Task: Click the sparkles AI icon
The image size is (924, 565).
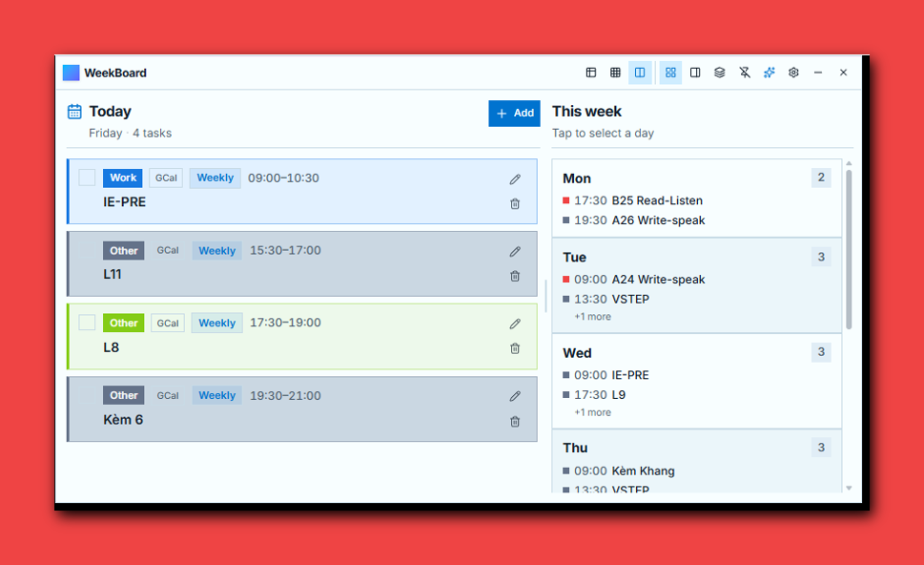Action: [x=769, y=73]
